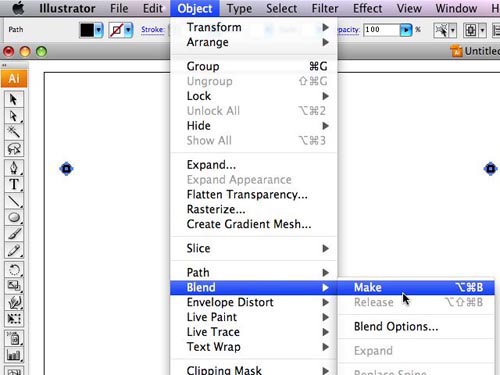The image size is (500, 375).
Task: Select the Free Transform tool
Action: tap(14, 319)
